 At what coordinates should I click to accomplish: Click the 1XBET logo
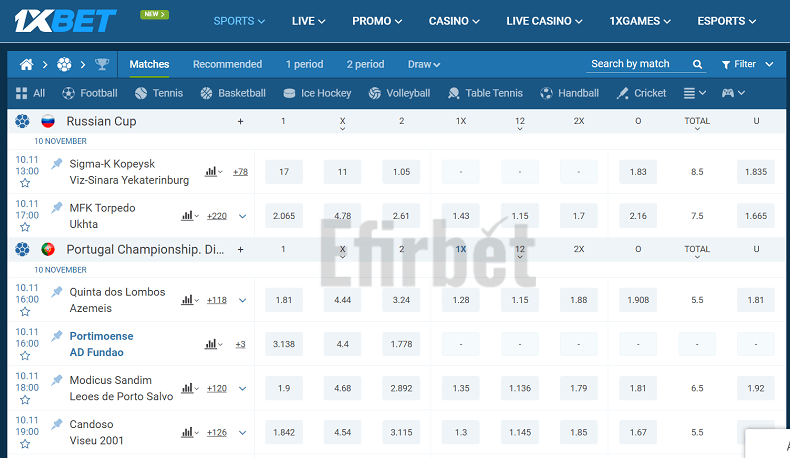click(x=65, y=21)
